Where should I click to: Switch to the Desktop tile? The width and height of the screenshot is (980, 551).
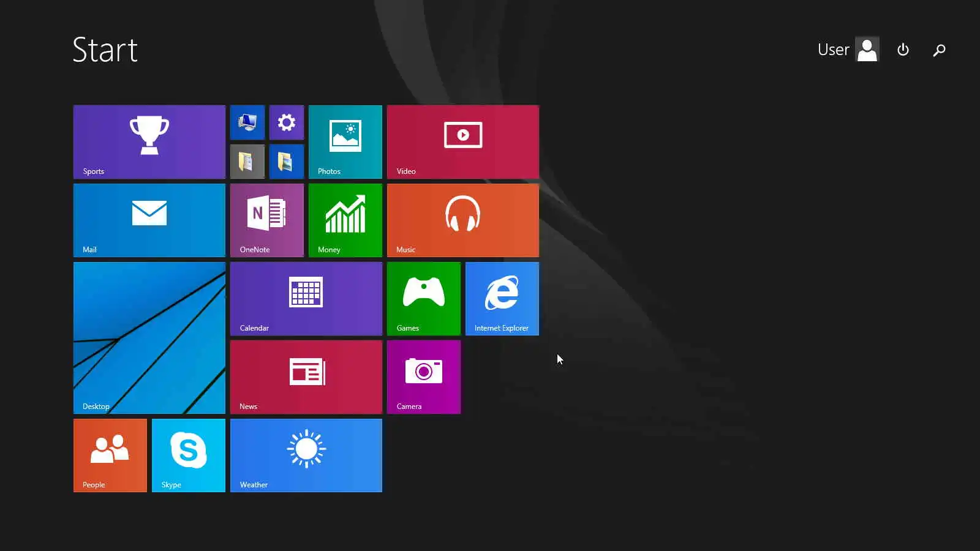pyautogui.click(x=149, y=338)
